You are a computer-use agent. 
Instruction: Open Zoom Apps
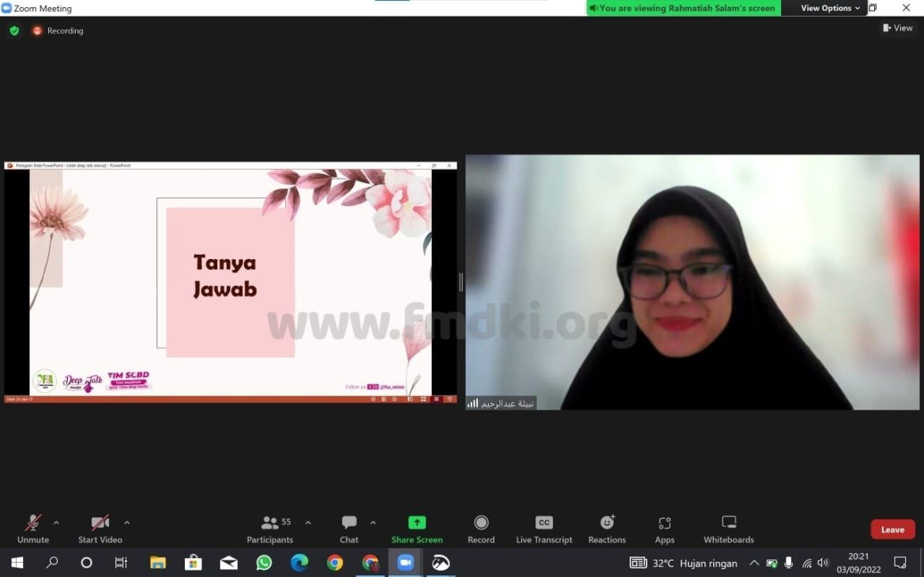664,529
